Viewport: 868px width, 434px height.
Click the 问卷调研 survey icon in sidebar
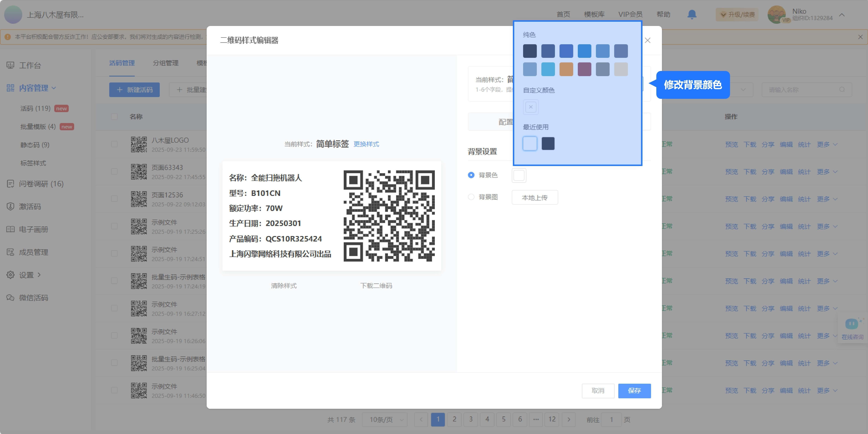10,184
